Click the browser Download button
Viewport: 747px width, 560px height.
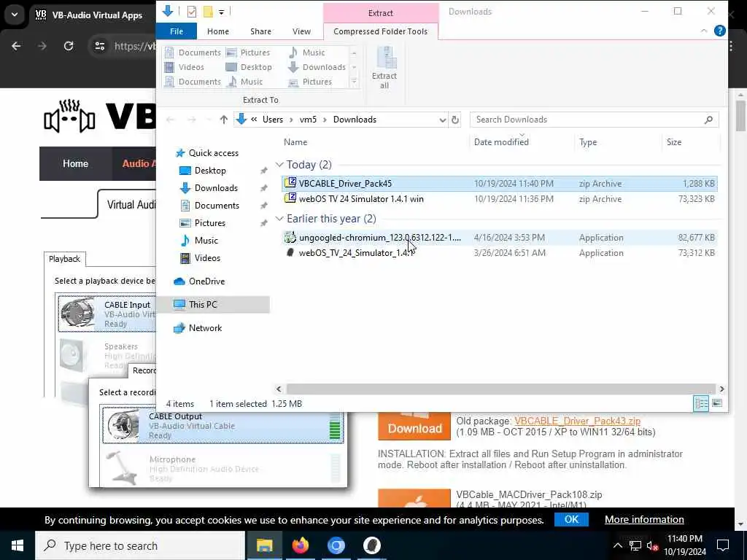pyautogui.click(x=414, y=427)
